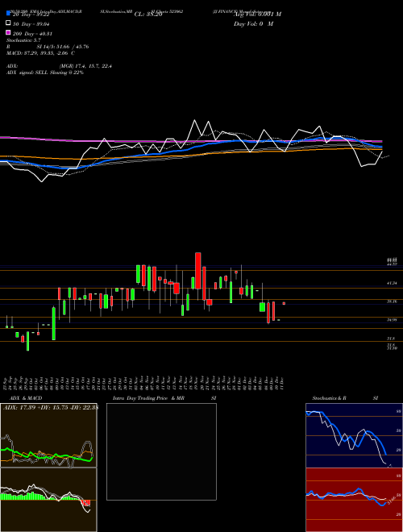Click the 41.34 price axis label

392,283
